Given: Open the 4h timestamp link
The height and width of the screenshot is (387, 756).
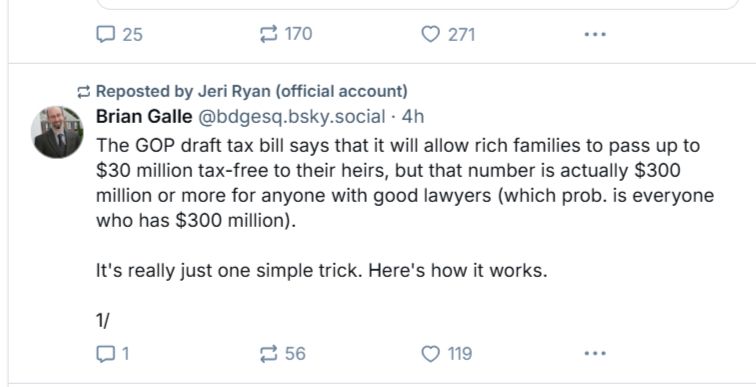Looking at the screenshot, I should (413, 117).
